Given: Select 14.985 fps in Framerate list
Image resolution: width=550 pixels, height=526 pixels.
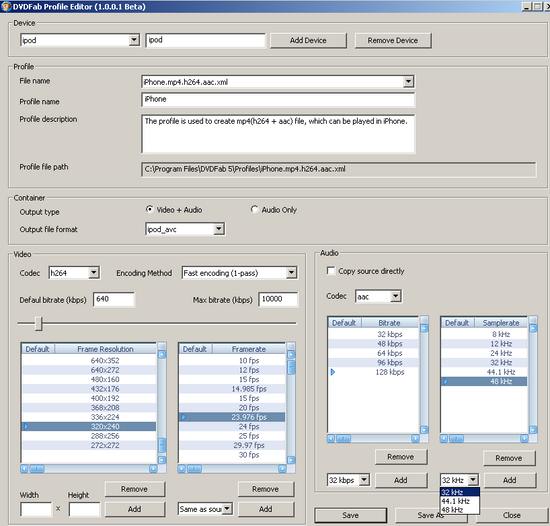Looking at the screenshot, I should pyautogui.click(x=232, y=389).
